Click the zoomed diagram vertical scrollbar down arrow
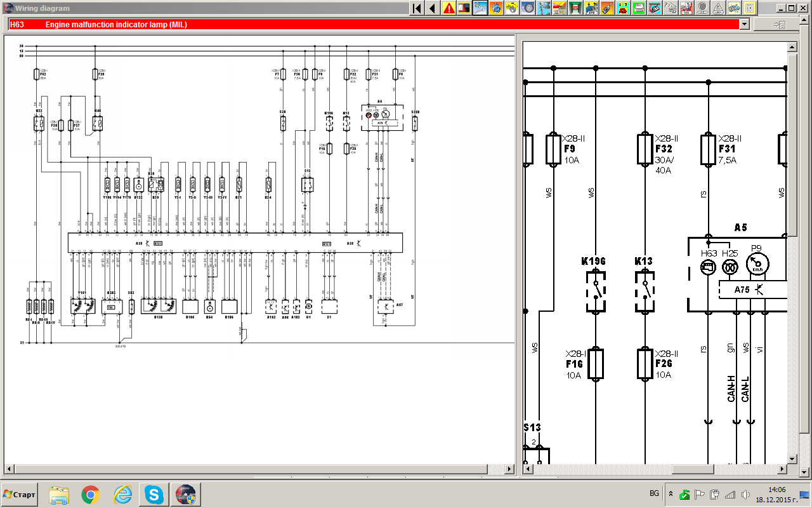The image size is (812, 508). pos(792,458)
